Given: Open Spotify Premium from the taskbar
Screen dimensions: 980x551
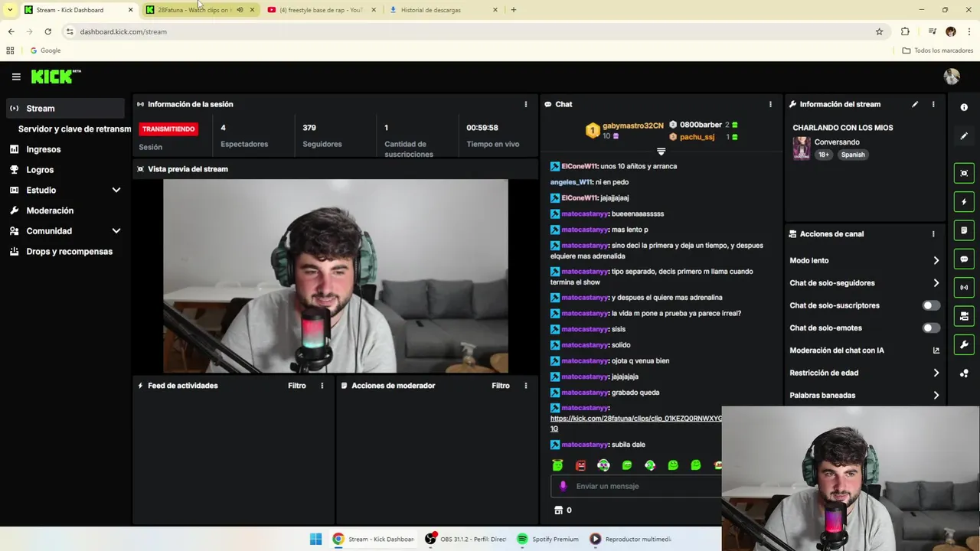Looking at the screenshot, I should pos(547,539).
